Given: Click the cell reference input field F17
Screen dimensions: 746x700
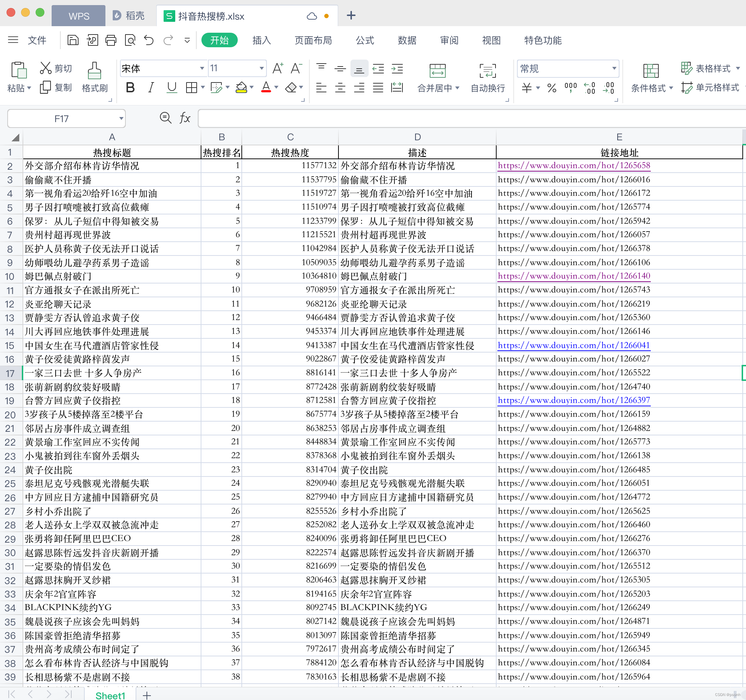Looking at the screenshot, I should point(66,118).
